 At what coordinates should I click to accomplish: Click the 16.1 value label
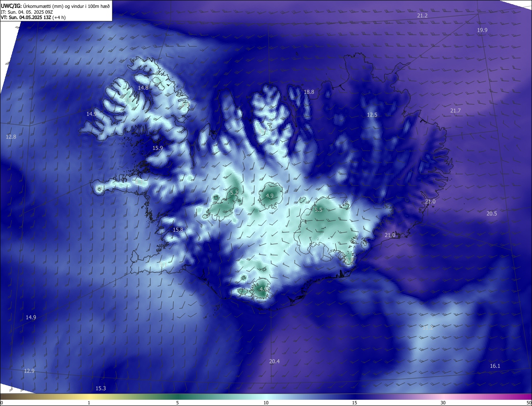[x=495, y=366]
